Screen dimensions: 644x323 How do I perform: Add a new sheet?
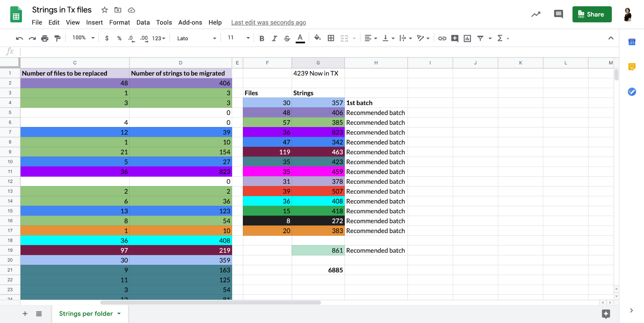(x=25, y=314)
